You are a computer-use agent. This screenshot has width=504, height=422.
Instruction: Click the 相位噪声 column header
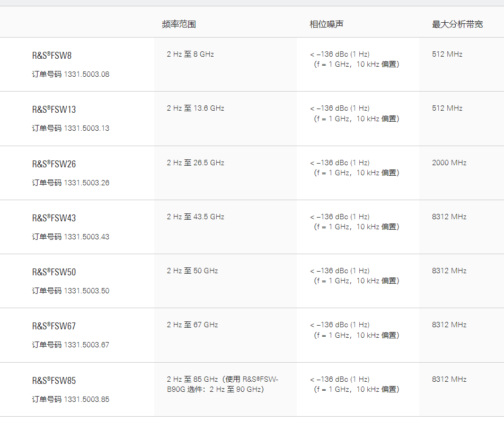[x=327, y=24]
